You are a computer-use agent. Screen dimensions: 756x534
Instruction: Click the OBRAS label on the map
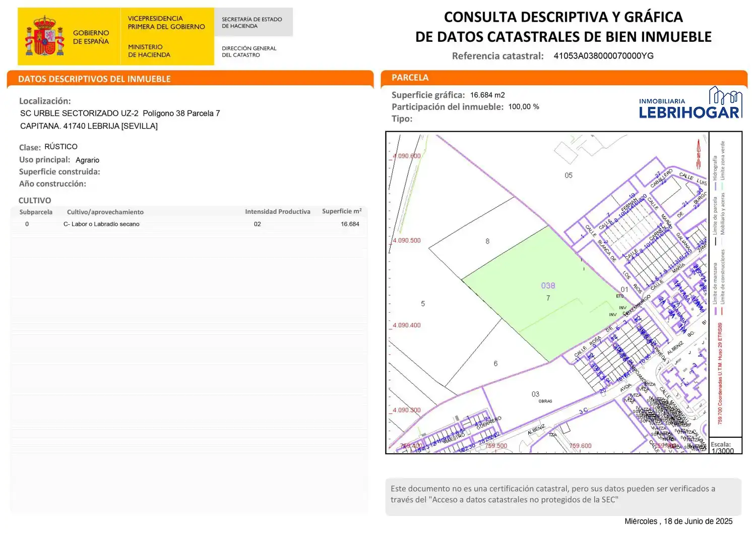(x=545, y=401)
